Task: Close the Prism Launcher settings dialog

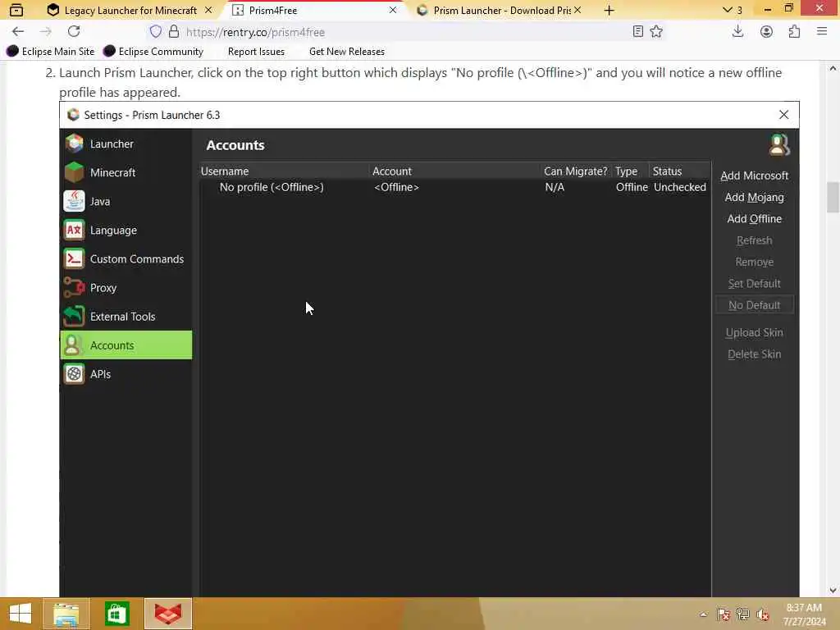Action: point(783,115)
